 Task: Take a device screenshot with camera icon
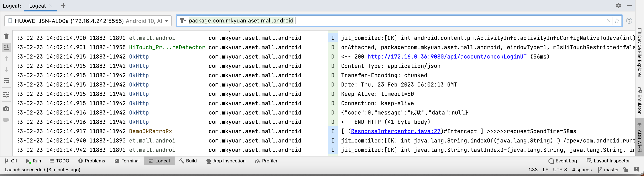pyautogui.click(x=7, y=109)
